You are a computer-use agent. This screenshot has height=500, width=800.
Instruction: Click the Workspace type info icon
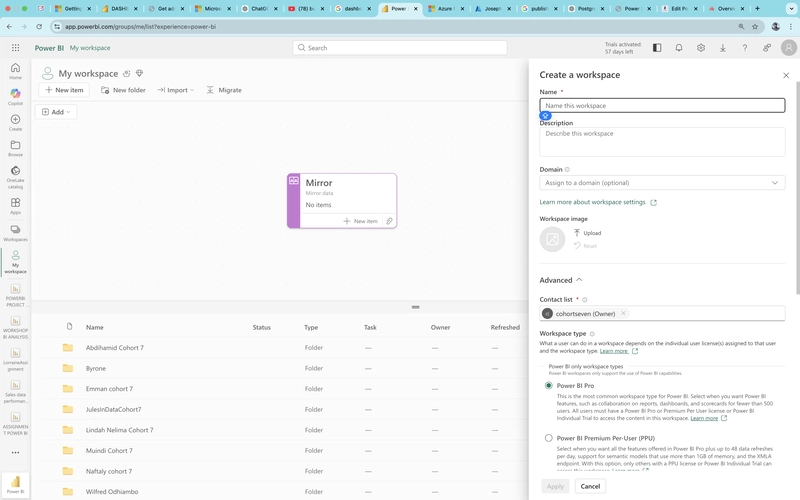pyautogui.click(x=592, y=334)
